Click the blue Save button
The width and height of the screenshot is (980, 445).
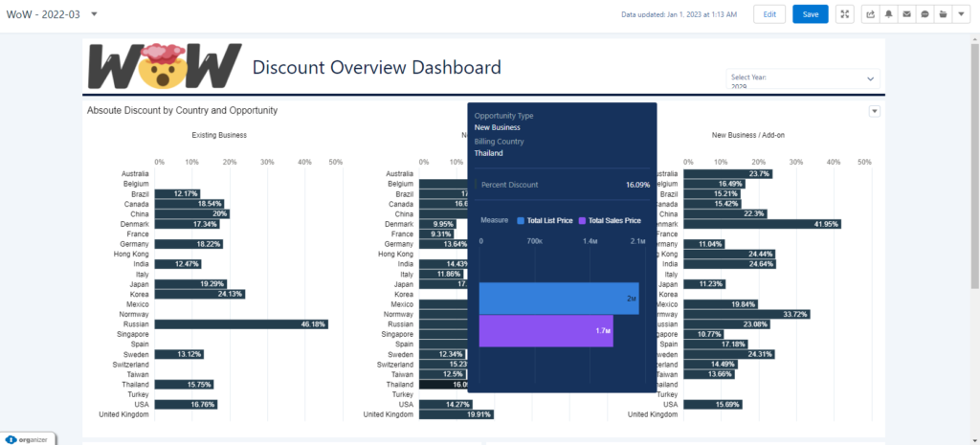click(810, 14)
